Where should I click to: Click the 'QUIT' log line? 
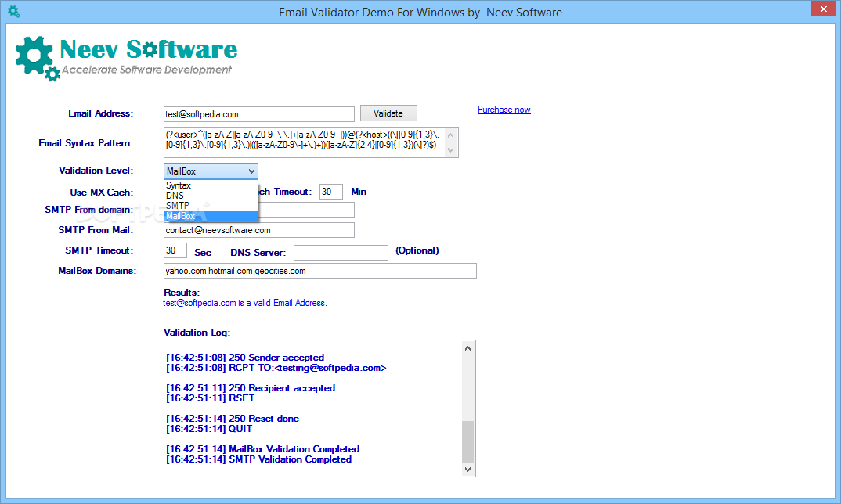[209, 429]
